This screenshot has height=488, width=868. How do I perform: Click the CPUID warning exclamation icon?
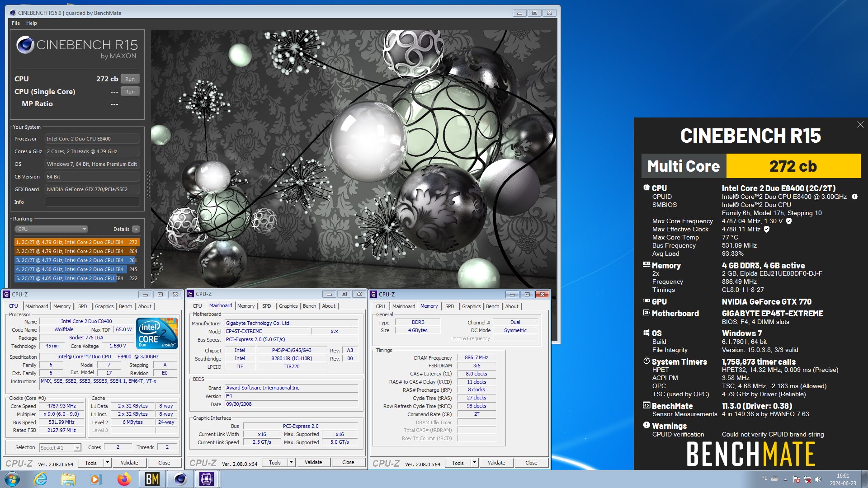[x=854, y=197]
